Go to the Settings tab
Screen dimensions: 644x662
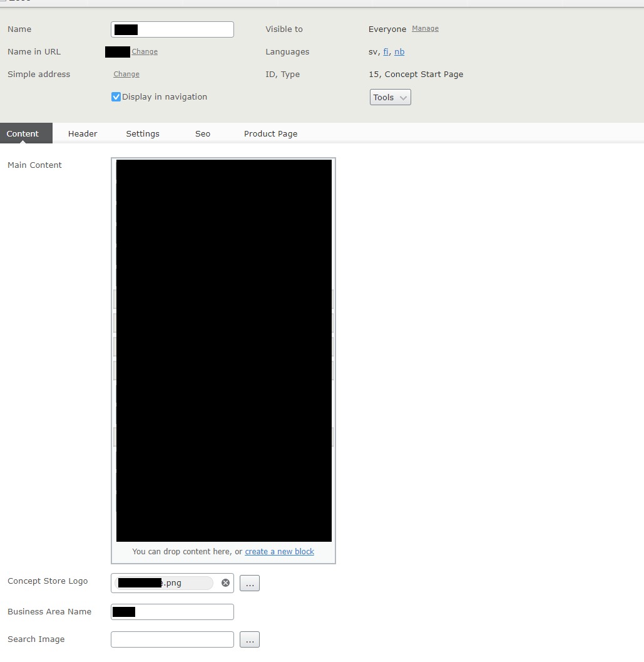click(143, 133)
